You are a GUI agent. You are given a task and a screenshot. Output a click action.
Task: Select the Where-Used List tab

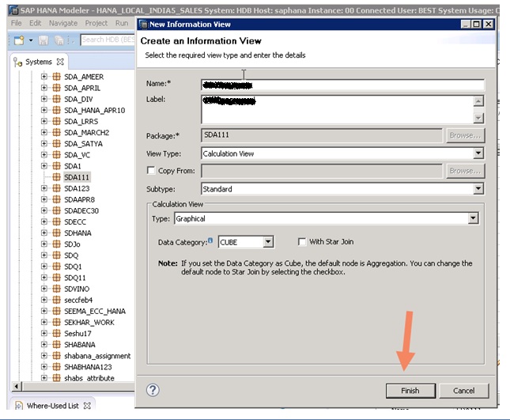(x=53, y=406)
